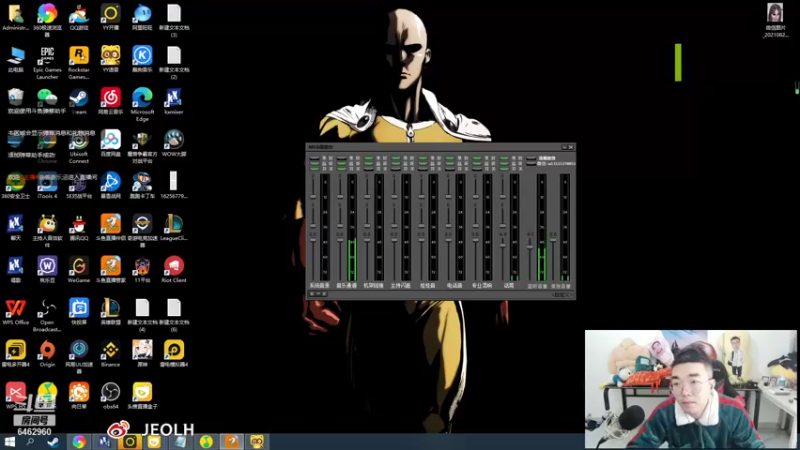This screenshot has width=800, height=450.
Task: Select the Origin desktop icon
Action: click(47, 354)
